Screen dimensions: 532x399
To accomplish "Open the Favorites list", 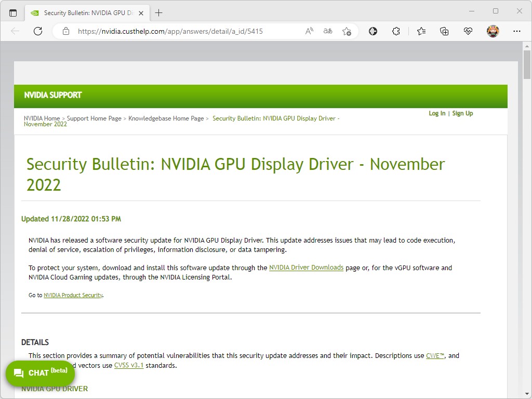I will [421, 31].
